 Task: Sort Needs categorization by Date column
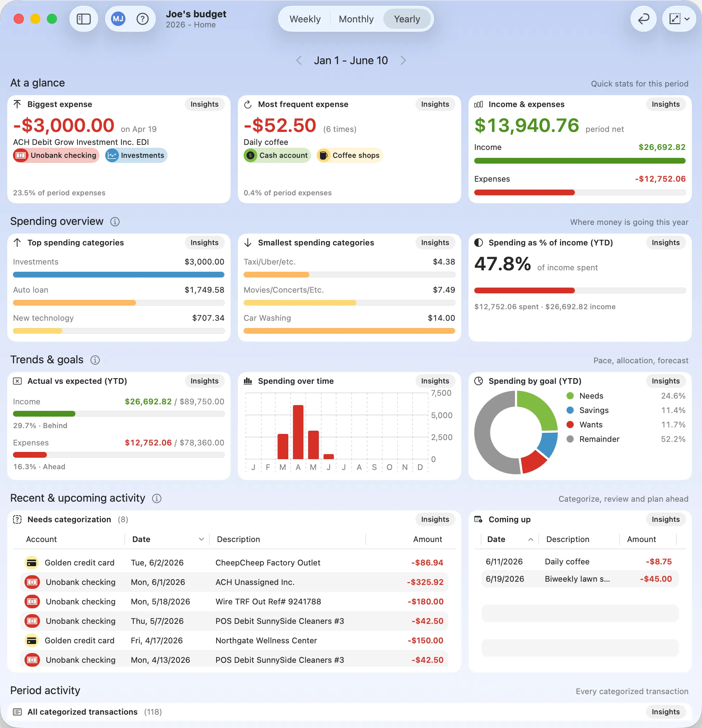click(167, 540)
